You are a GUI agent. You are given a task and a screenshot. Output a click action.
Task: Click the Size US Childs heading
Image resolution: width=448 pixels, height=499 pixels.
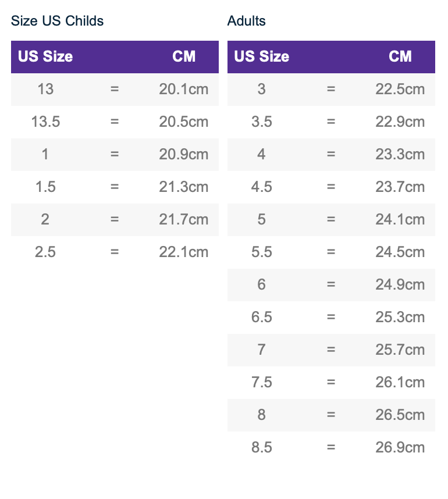tap(58, 21)
